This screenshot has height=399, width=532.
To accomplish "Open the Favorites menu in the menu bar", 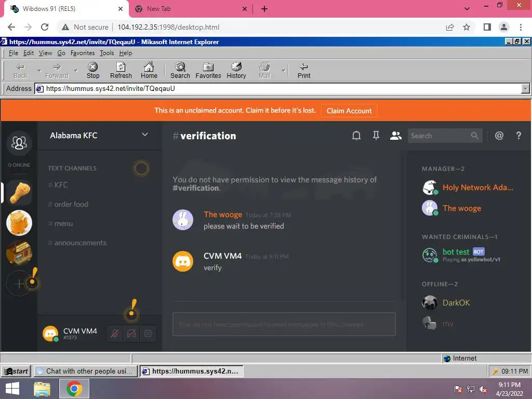I will pos(83,53).
